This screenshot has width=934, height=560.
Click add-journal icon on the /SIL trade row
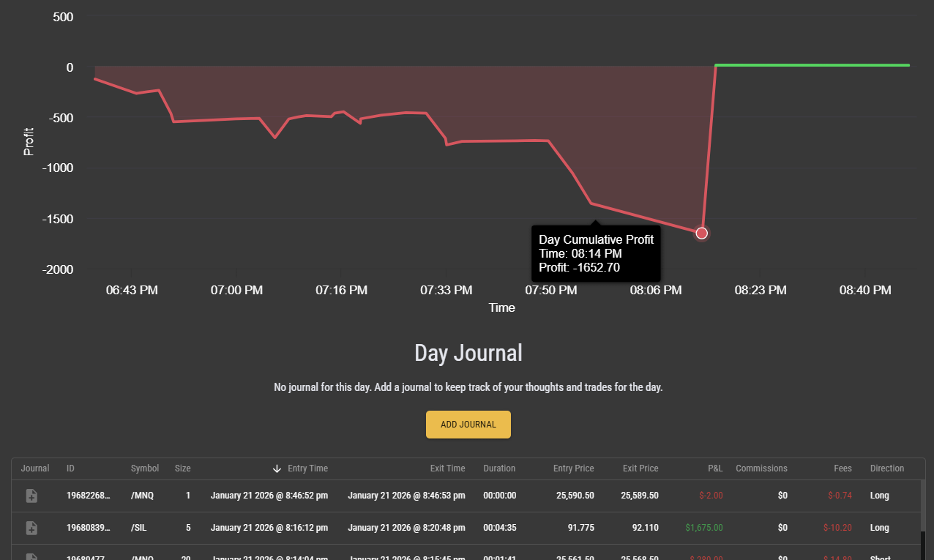coord(31,528)
